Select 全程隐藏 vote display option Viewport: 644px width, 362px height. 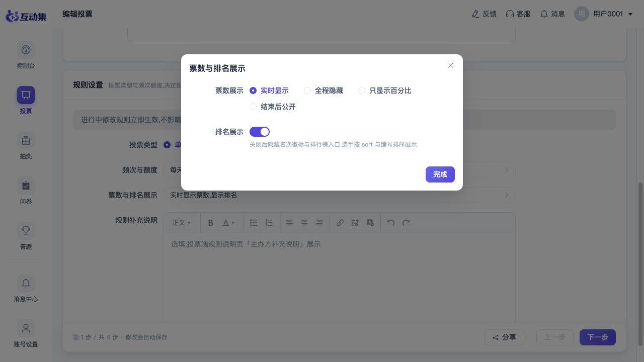point(324,90)
